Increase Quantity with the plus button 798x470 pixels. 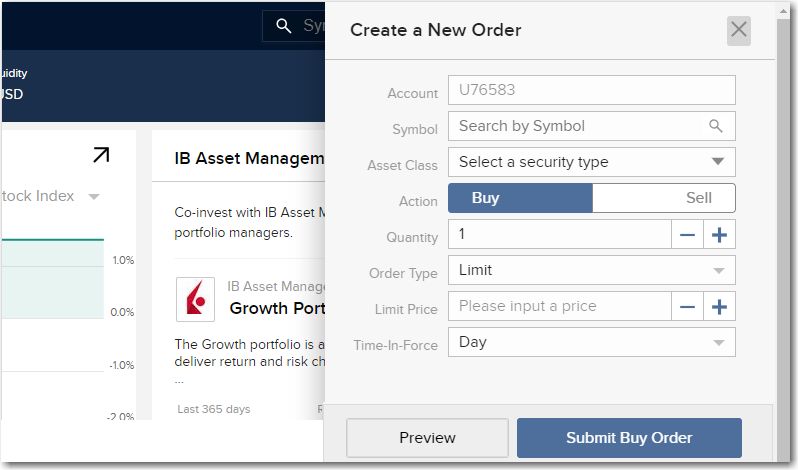[x=719, y=235]
